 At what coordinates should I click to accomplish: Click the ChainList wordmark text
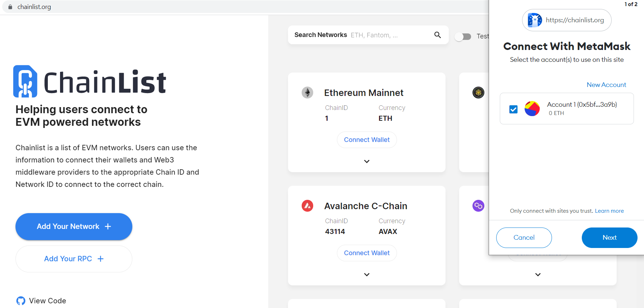coord(105,82)
